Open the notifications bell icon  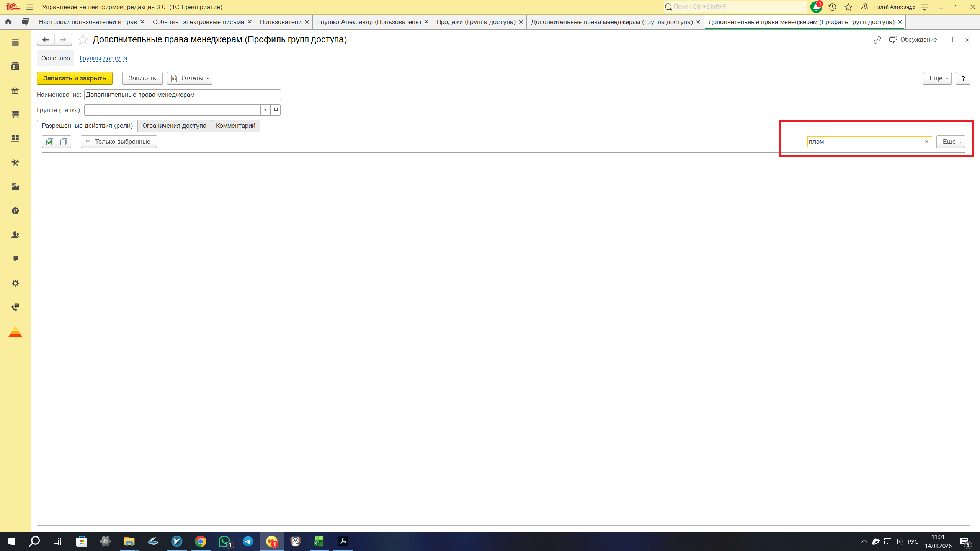816,7
